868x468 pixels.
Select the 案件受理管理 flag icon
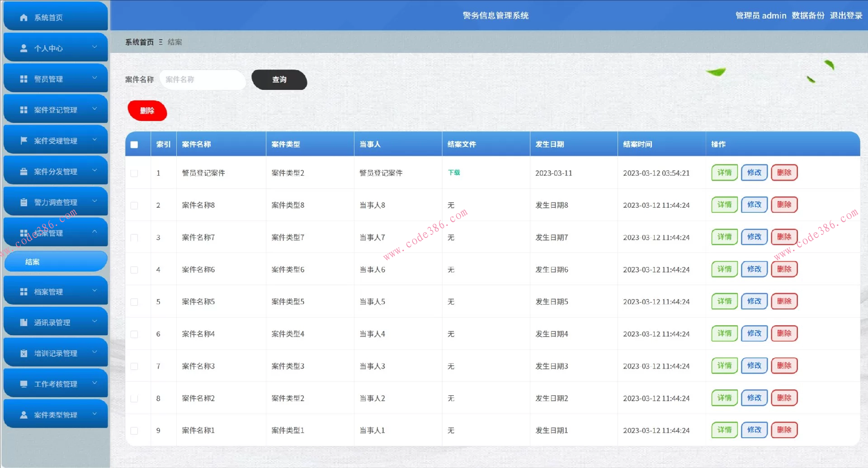tap(23, 140)
